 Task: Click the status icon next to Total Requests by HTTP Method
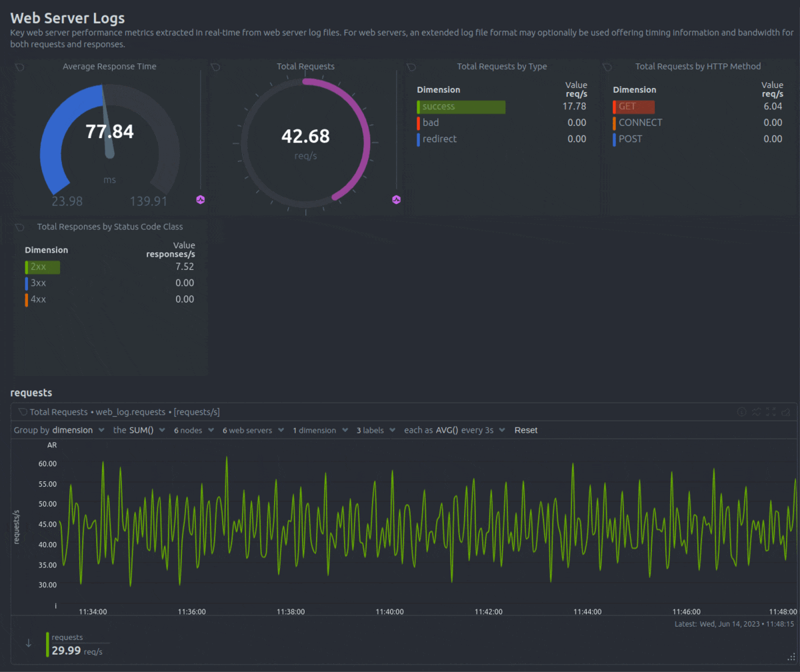coord(607,67)
